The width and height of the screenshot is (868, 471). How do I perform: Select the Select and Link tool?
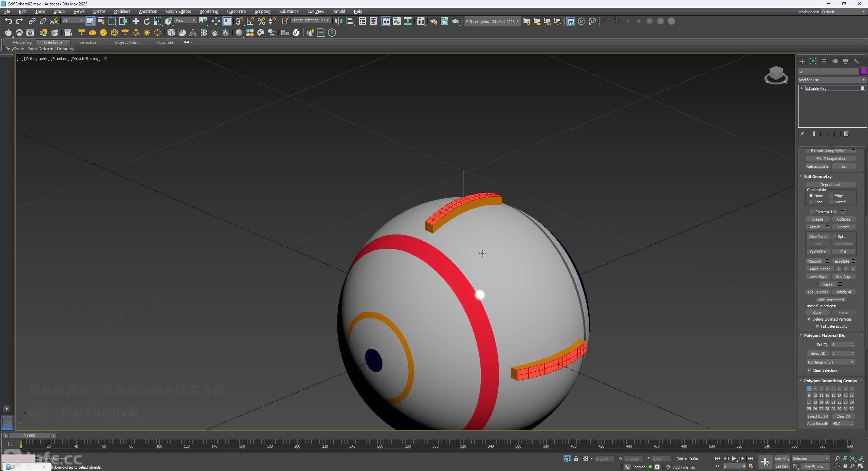point(32,21)
